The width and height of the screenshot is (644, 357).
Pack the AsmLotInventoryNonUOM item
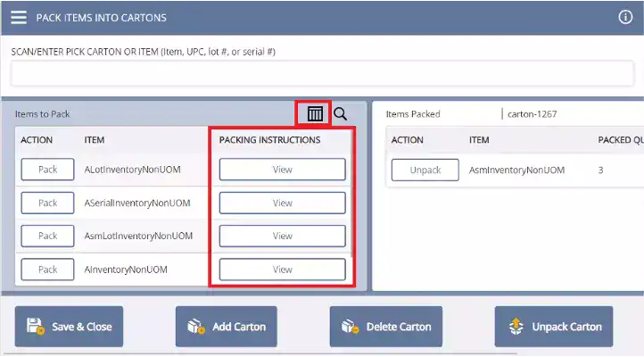coord(47,236)
